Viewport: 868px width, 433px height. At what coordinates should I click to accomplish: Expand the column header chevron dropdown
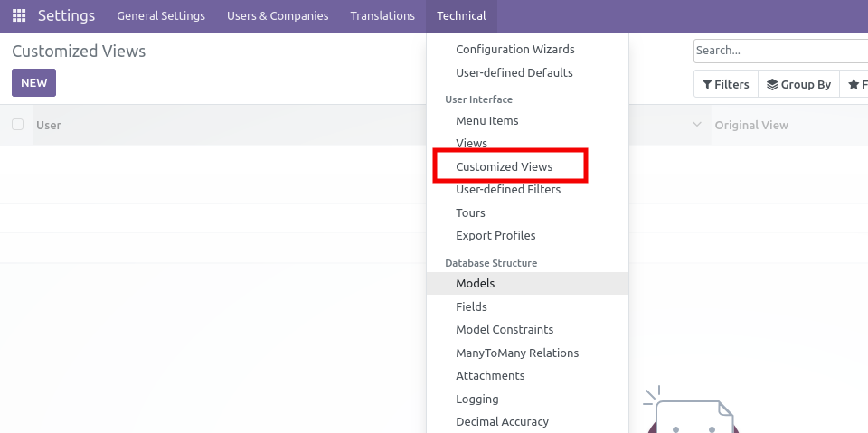click(696, 125)
